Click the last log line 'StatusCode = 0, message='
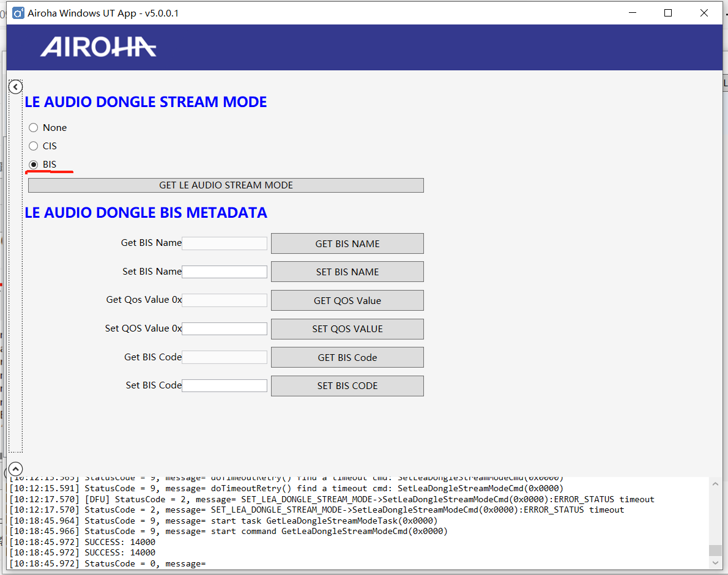The height and width of the screenshot is (575, 728). (108, 564)
